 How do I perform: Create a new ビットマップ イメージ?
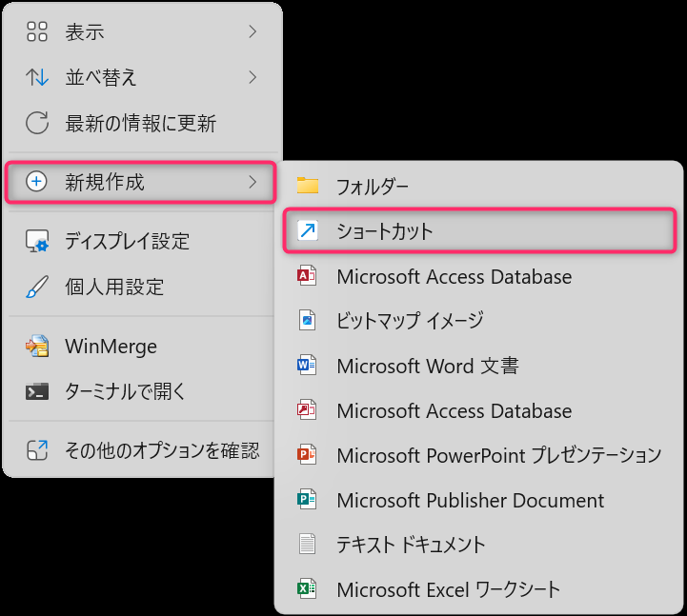[x=480, y=320]
